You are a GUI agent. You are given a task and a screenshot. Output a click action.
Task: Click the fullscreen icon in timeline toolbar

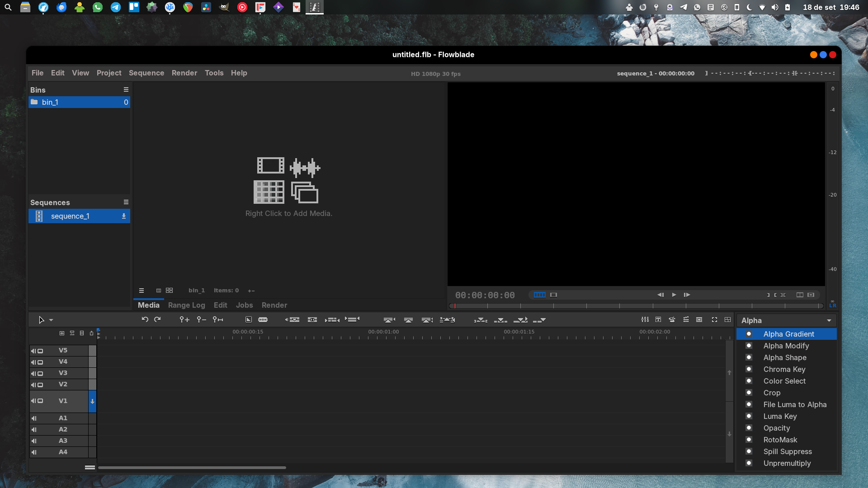(714, 319)
